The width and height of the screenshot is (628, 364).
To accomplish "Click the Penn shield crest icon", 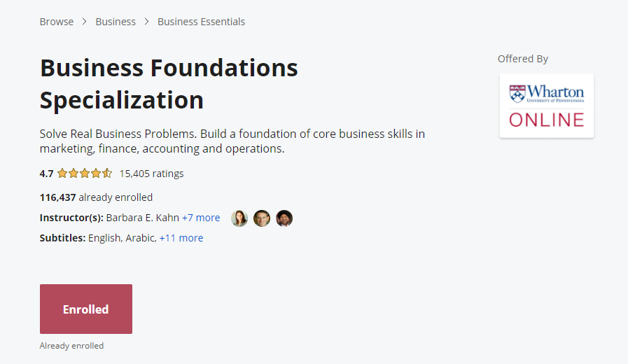I will pyautogui.click(x=517, y=94).
